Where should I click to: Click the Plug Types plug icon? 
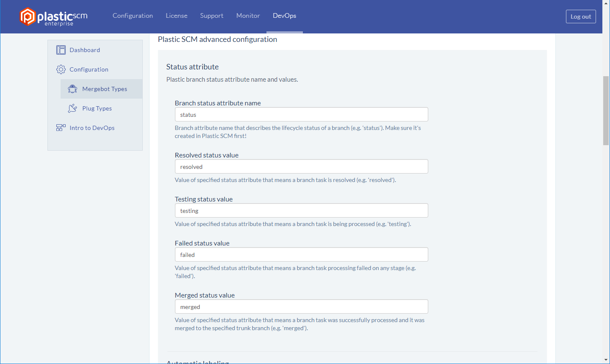(x=72, y=108)
